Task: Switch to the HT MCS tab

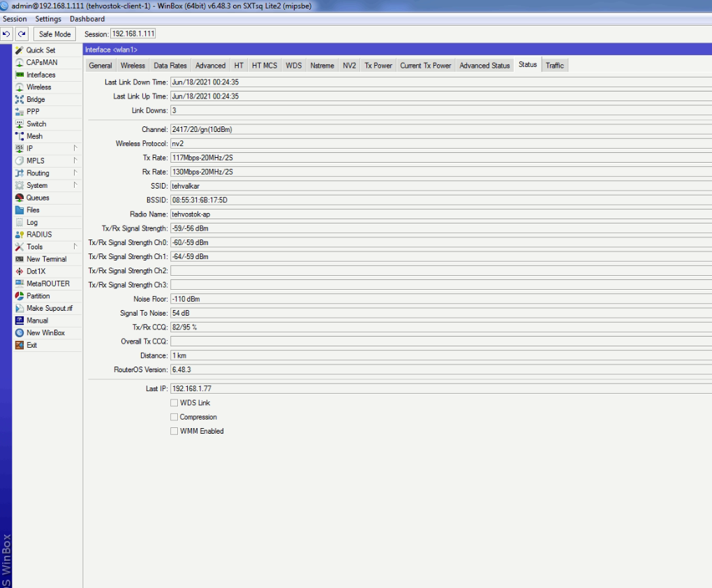Action: pos(265,66)
